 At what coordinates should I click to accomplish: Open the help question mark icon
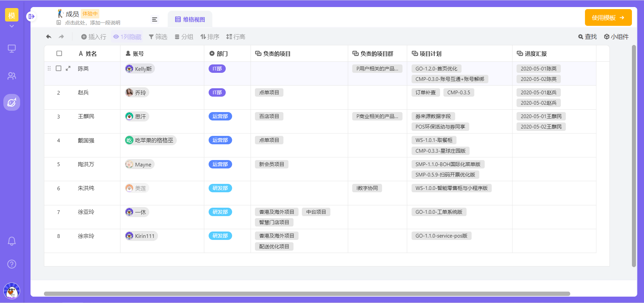[x=12, y=264]
